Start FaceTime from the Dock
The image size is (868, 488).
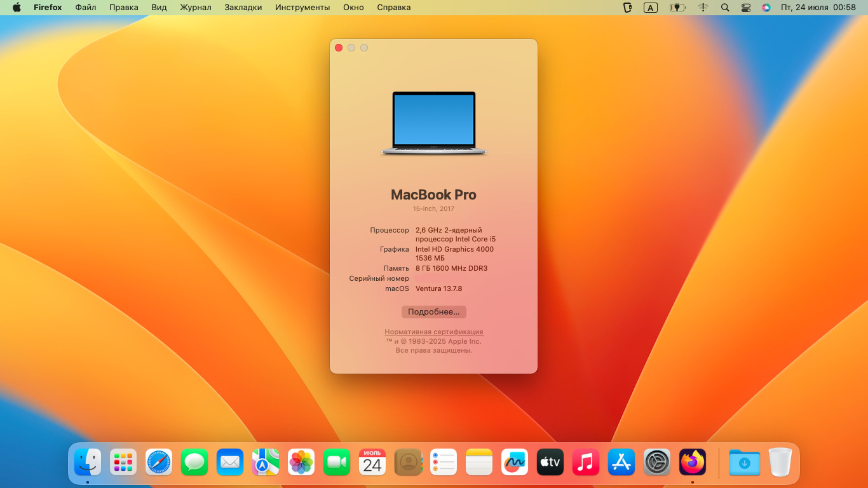pos(337,462)
